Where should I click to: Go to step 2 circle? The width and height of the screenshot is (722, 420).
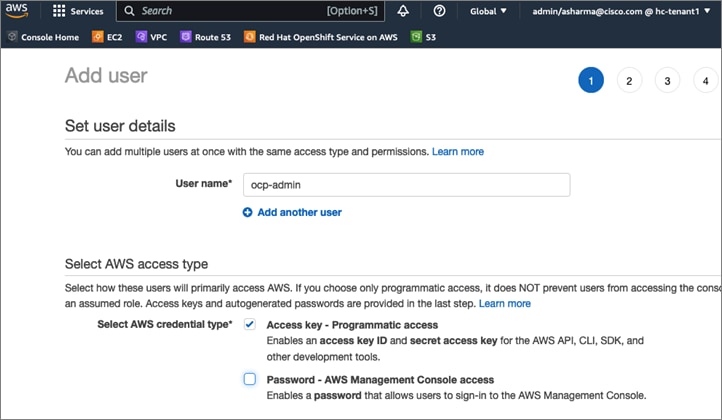tap(629, 80)
